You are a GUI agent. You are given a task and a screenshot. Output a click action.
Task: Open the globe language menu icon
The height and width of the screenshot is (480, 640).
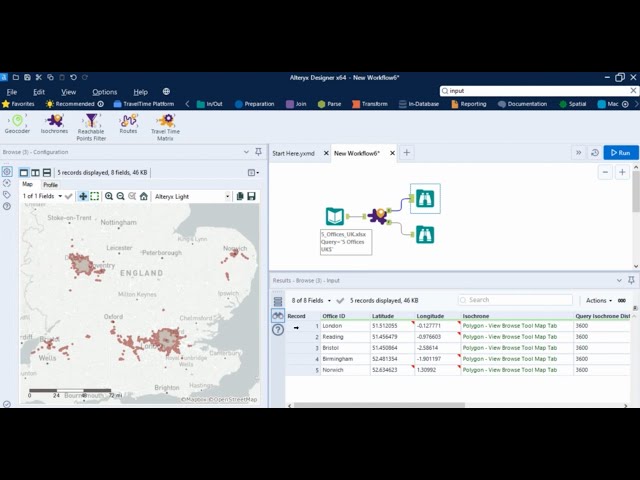166,91
